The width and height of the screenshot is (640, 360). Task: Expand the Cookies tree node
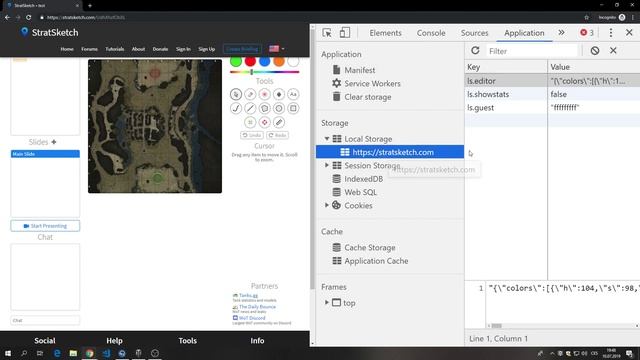point(327,205)
